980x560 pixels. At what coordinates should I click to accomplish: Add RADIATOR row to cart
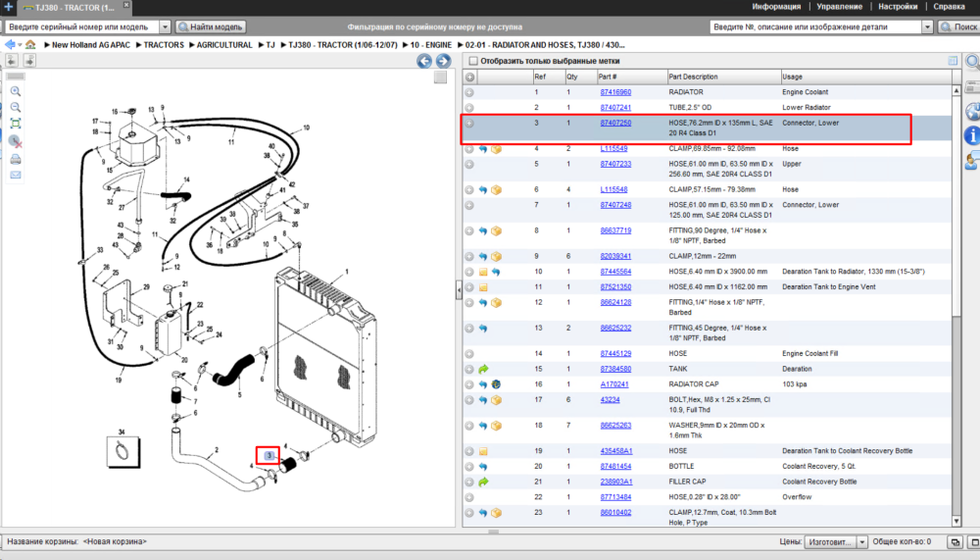(469, 92)
